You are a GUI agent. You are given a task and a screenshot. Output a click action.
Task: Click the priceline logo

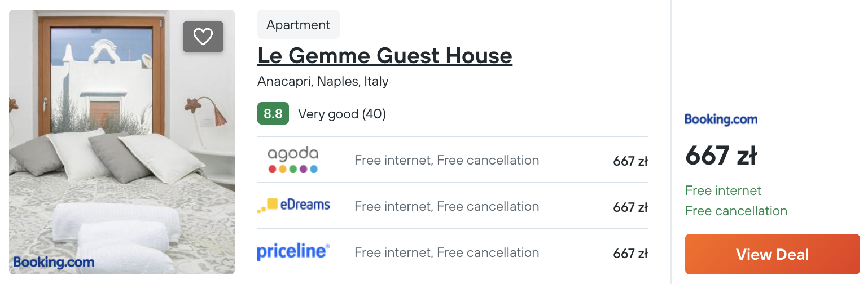click(293, 251)
